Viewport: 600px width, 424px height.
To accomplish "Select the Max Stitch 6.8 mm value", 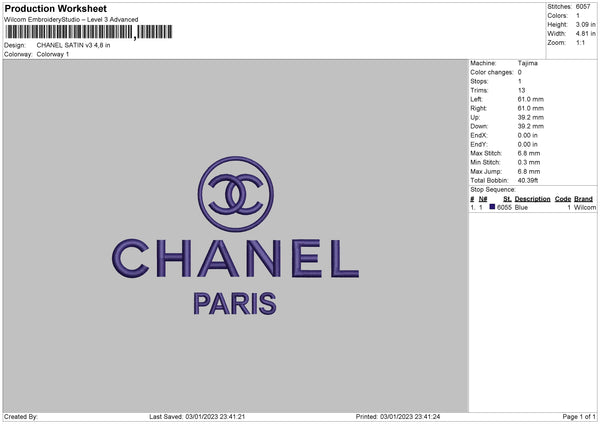I will point(529,153).
